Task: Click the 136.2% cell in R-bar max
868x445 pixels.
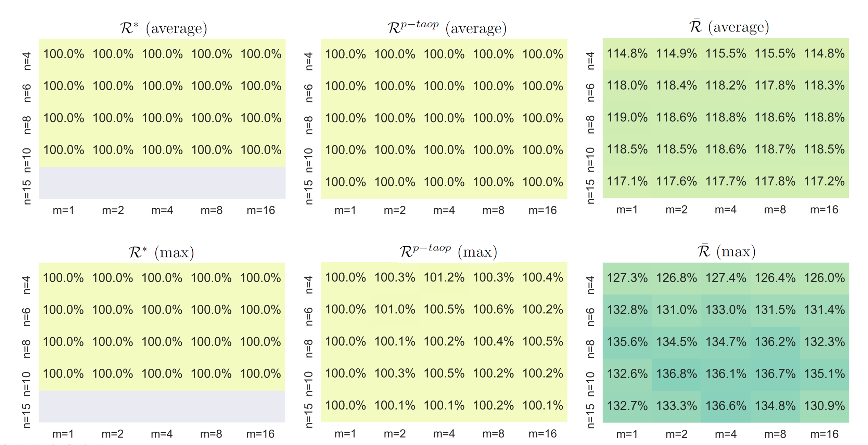Action: coord(775,342)
